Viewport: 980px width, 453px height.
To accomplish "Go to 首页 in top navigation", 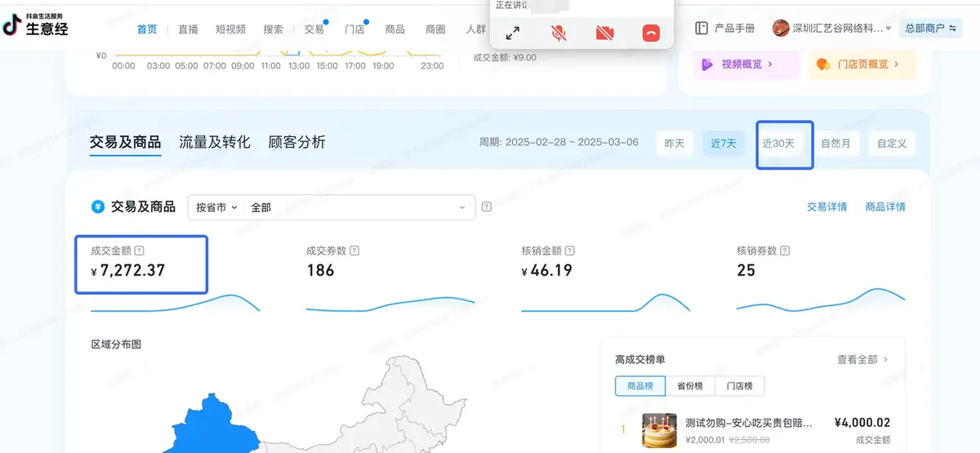I will [147, 29].
